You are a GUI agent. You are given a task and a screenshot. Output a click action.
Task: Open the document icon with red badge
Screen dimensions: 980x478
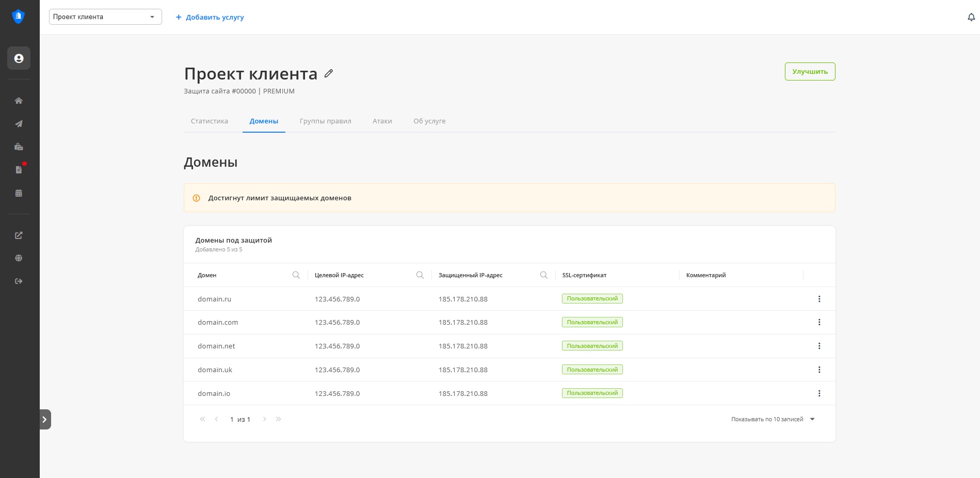pyautogui.click(x=19, y=170)
